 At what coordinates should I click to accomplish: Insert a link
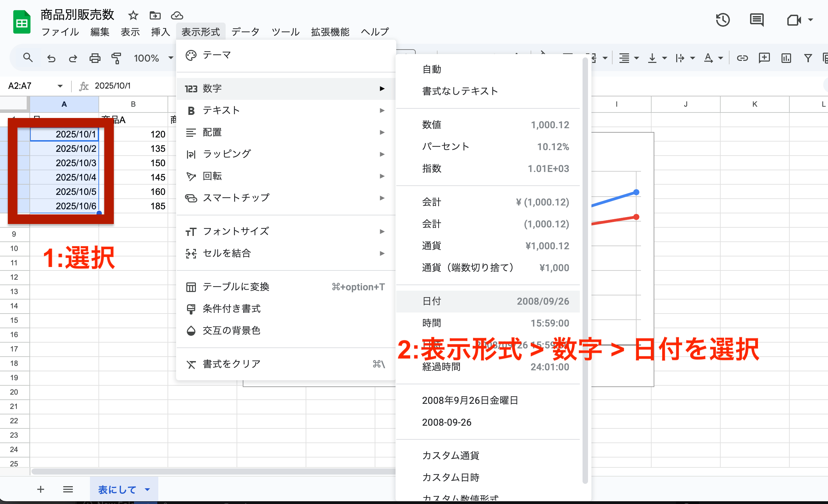point(743,58)
